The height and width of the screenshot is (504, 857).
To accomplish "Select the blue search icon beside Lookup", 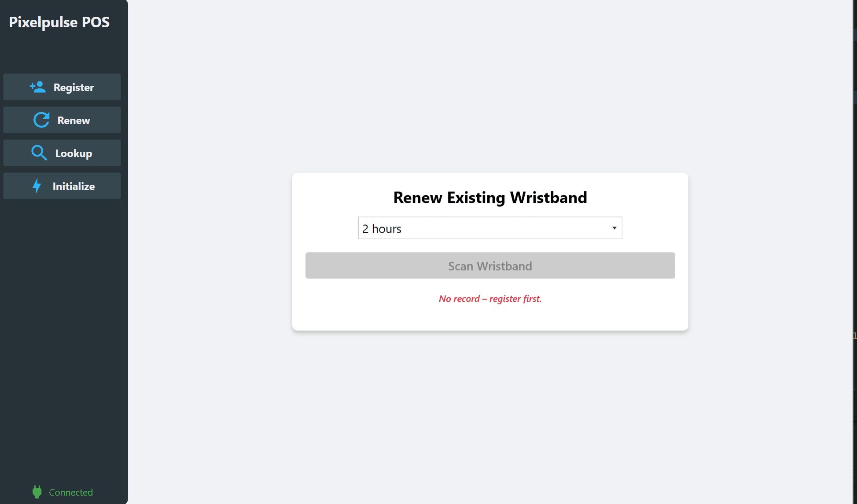I will (x=39, y=153).
